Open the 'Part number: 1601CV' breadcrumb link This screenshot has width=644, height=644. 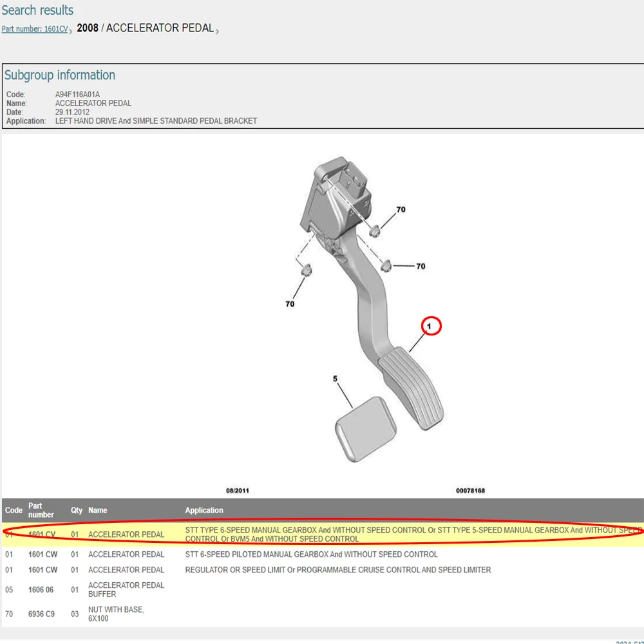click(x=35, y=29)
